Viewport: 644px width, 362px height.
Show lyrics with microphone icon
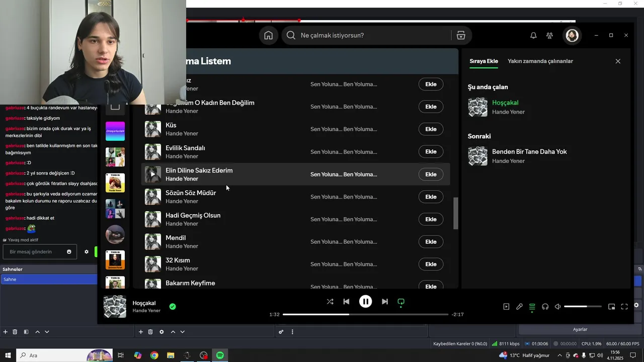(x=519, y=307)
